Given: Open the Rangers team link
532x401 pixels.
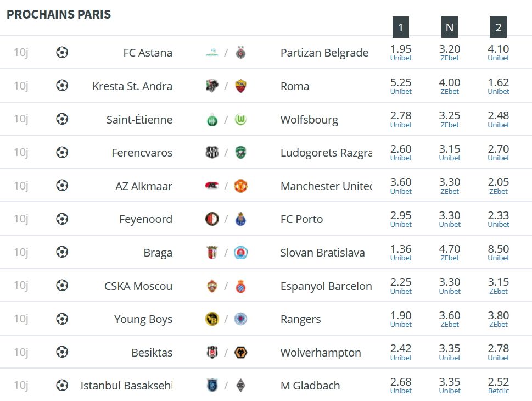Looking at the screenshot, I should [301, 319].
